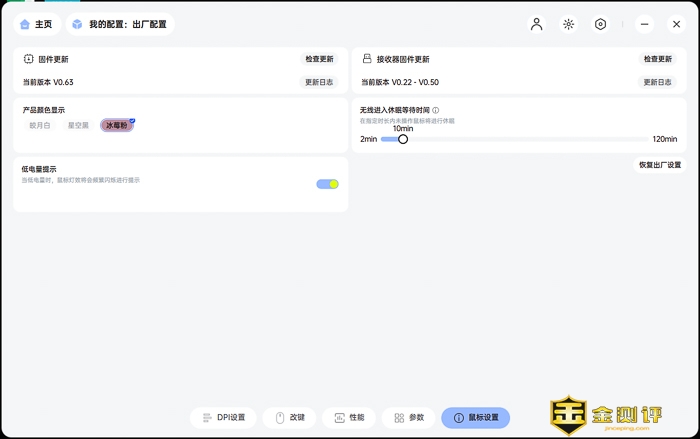700x439 pixels.
Task: Click the info icon beside 无线进入休眠等待时间
Action: coord(436,110)
